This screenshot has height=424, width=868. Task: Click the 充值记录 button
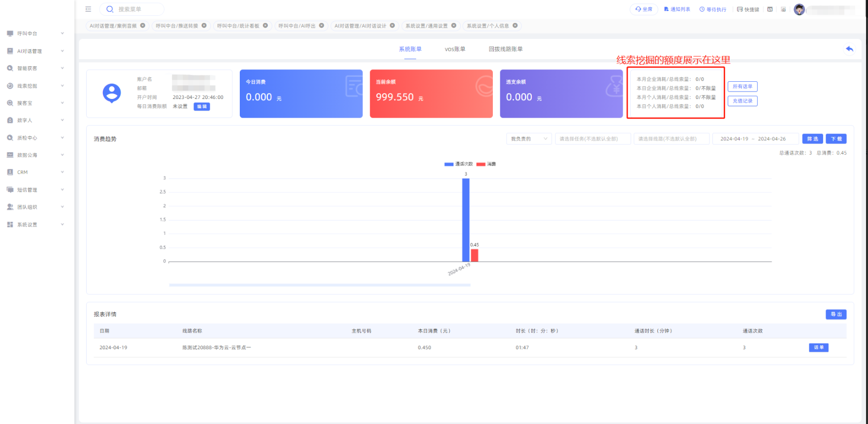coord(742,101)
